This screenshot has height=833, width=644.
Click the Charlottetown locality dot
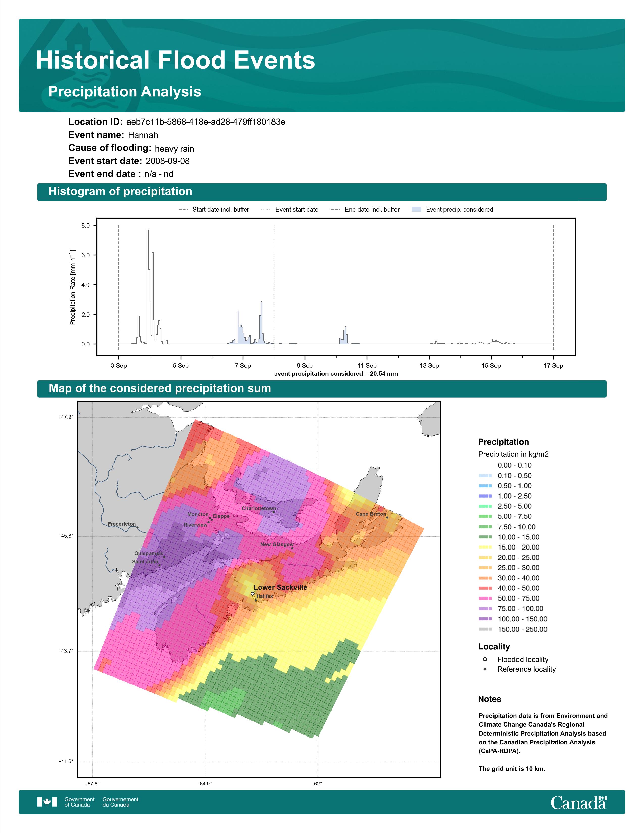coord(273,512)
